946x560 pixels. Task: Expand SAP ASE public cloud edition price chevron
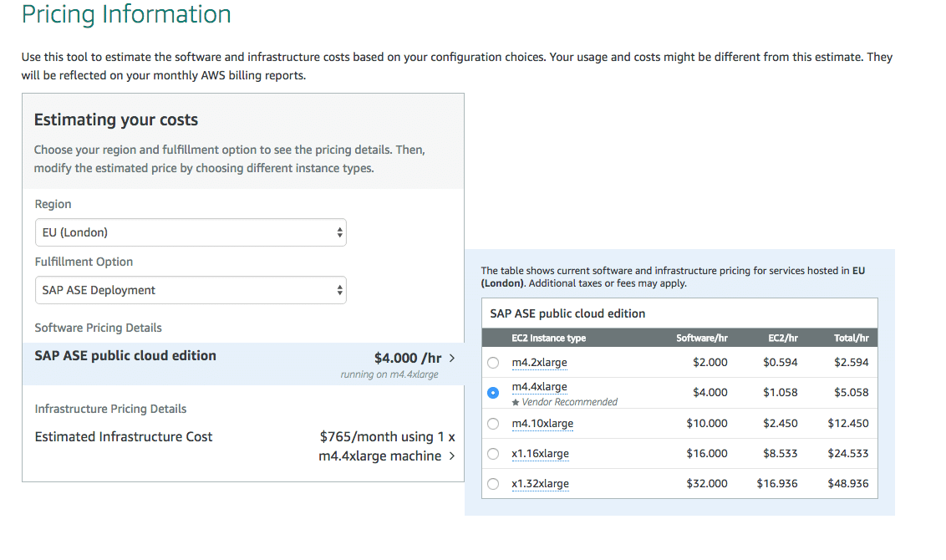click(x=452, y=358)
